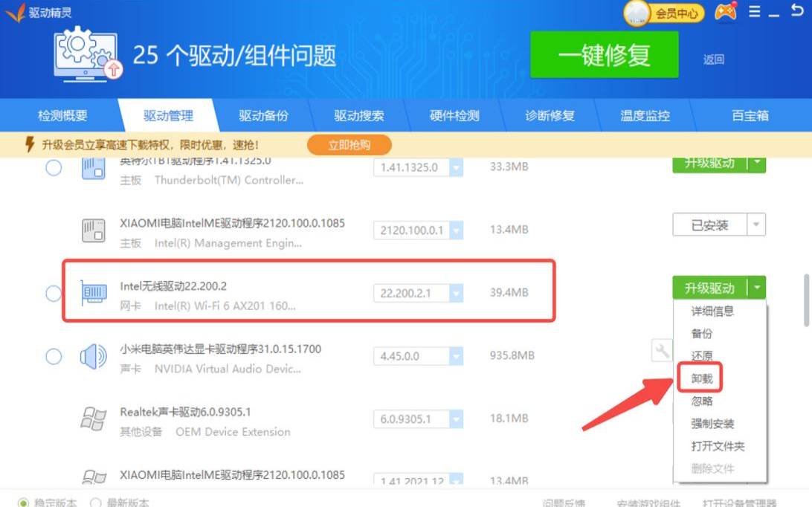Select the Intel wireless driver radio circle

click(54, 294)
